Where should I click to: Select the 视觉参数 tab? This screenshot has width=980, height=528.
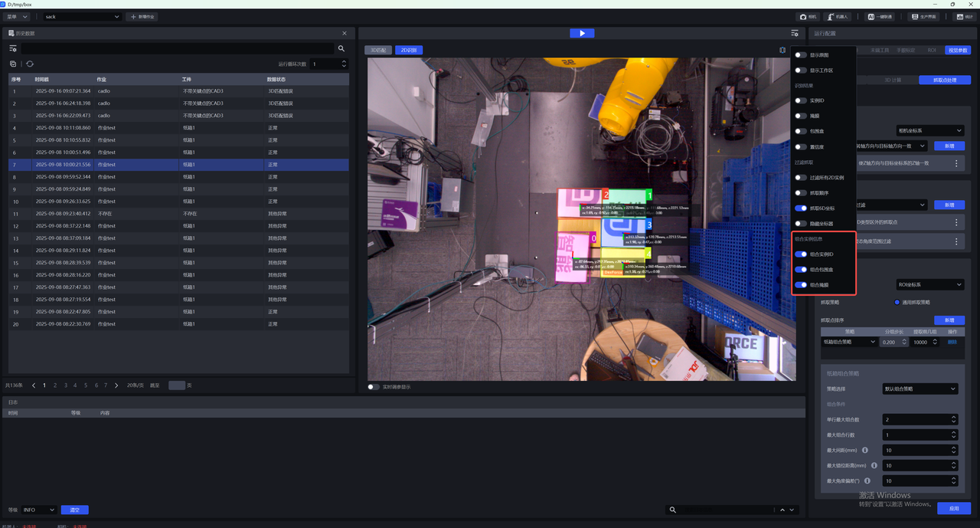(x=957, y=51)
